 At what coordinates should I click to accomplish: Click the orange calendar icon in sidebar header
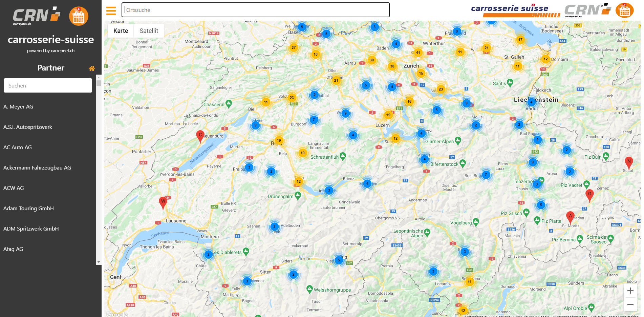(79, 16)
